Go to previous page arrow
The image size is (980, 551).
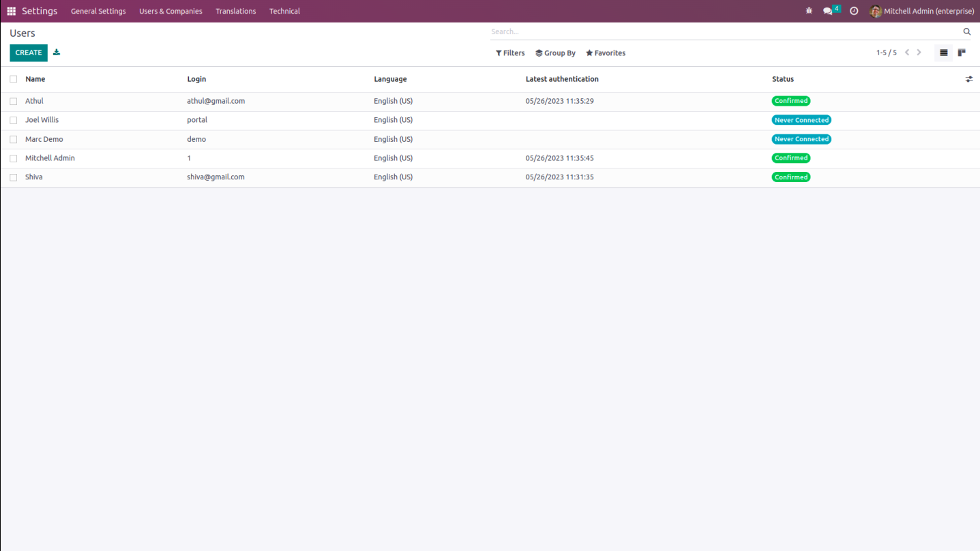pos(907,53)
